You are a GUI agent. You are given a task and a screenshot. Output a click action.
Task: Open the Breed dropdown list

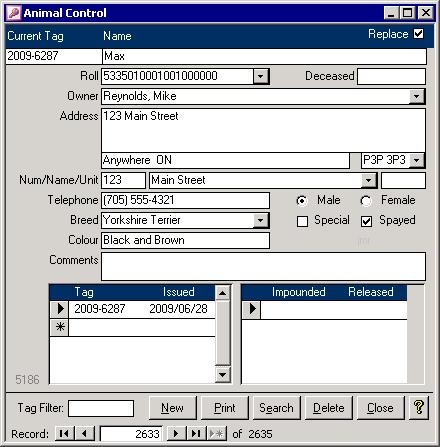[x=261, y=220]
